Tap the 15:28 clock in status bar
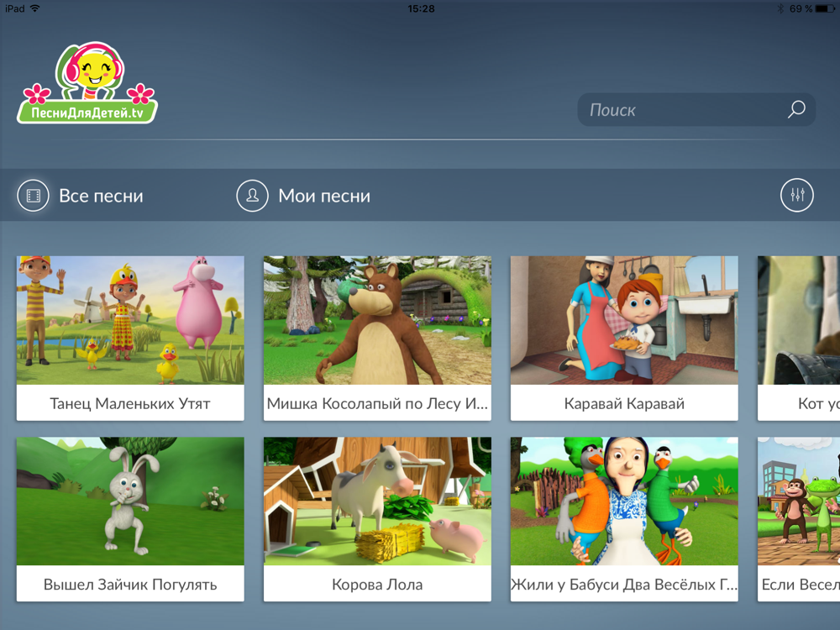840x630 pixels. [x=421, y=8]
